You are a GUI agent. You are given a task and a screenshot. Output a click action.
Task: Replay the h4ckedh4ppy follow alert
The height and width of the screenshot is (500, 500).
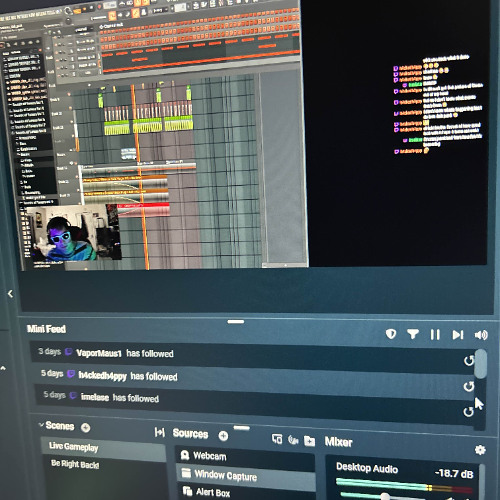click(469, 386)
